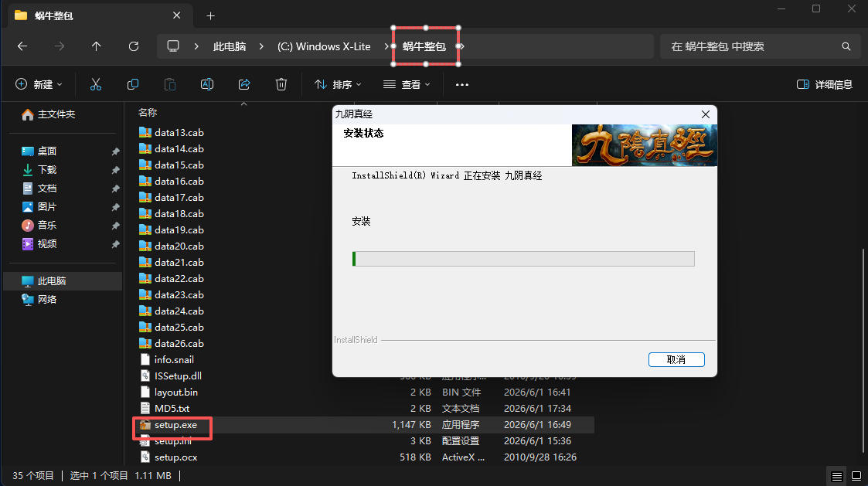Go up one folder level arrow
Screen dimensions: 868x486
(x=97, y=46)
